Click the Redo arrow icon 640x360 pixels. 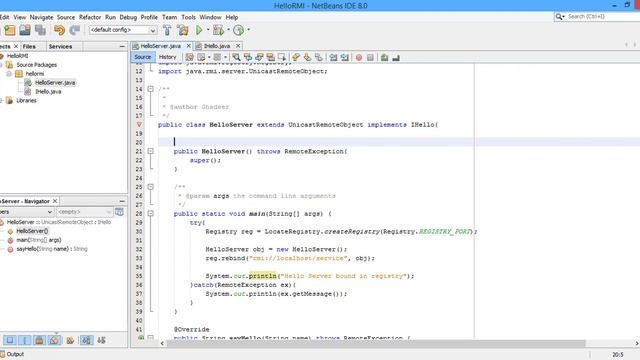click(x=75, y=30)
